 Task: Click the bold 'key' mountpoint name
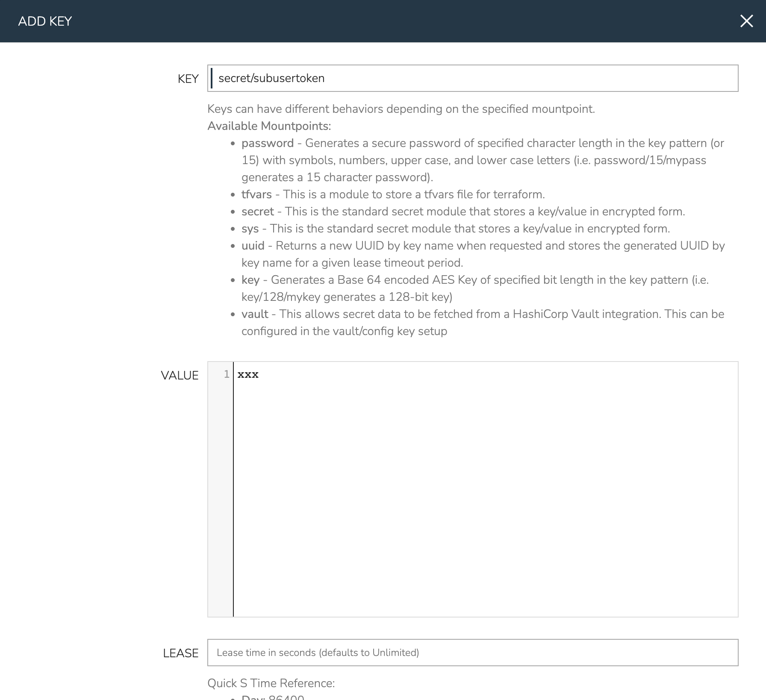(250, 280)
